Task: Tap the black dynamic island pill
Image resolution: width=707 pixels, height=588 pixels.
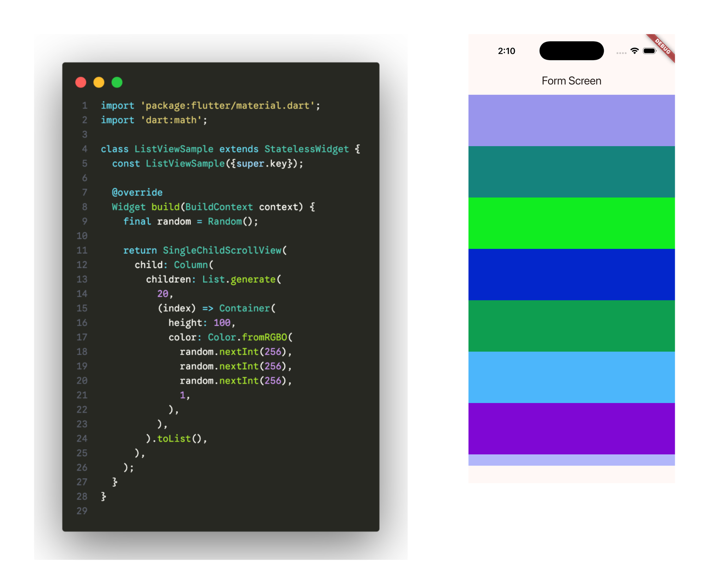Action: click(571, 51)
